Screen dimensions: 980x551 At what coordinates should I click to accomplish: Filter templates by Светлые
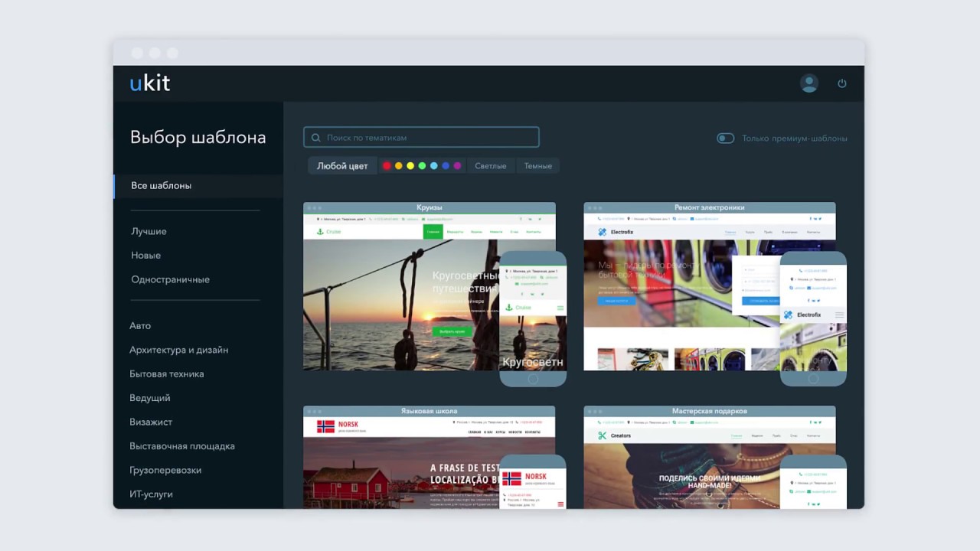point(491,166)
